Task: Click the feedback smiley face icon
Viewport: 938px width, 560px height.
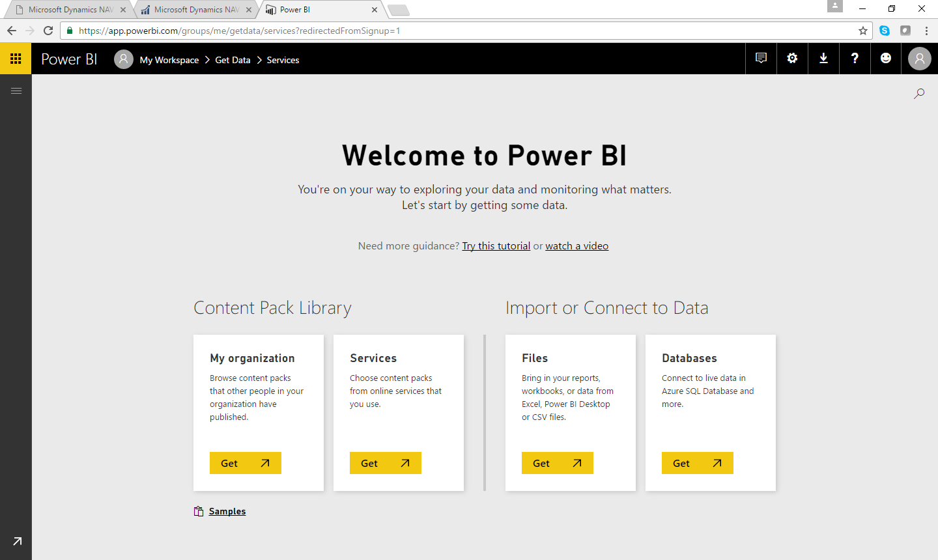Action: point(886,59)
